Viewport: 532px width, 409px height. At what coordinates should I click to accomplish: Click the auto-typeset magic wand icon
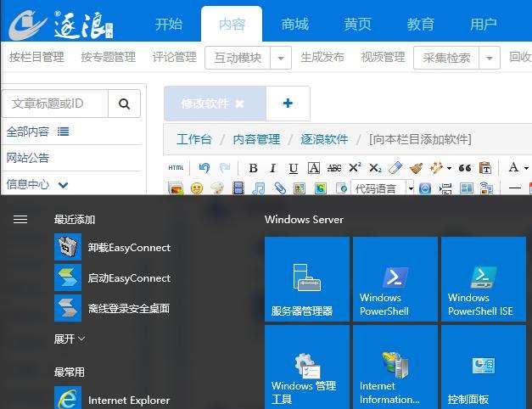point(436,167)
